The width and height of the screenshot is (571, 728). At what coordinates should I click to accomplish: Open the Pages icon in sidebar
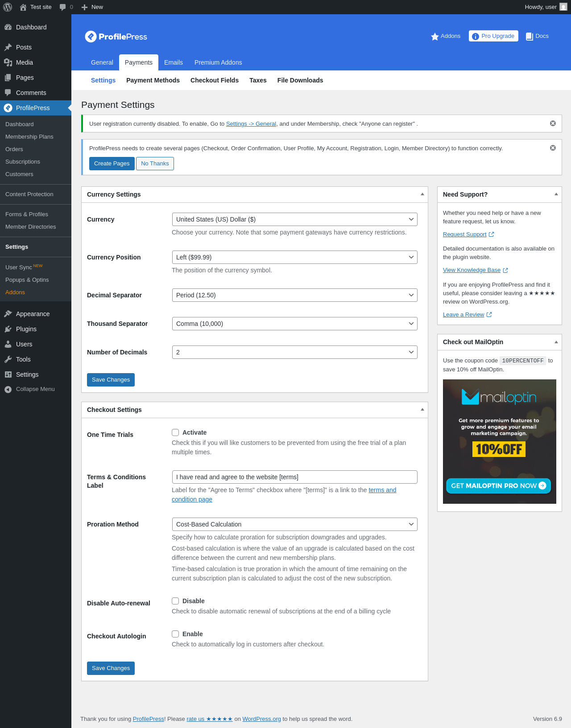coord(8,78)
